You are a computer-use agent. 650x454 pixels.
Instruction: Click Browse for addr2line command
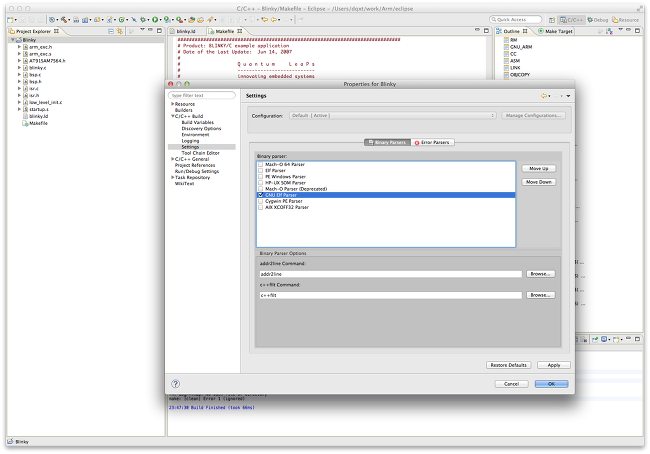pos(541,274)
